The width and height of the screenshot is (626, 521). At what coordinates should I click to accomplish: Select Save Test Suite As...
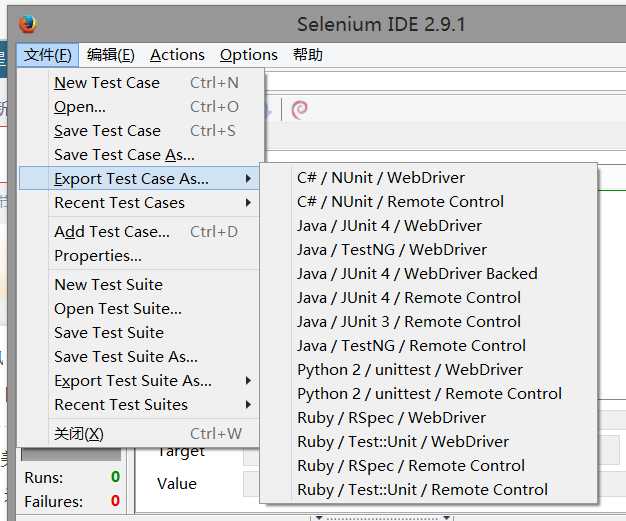click(141, 357)
